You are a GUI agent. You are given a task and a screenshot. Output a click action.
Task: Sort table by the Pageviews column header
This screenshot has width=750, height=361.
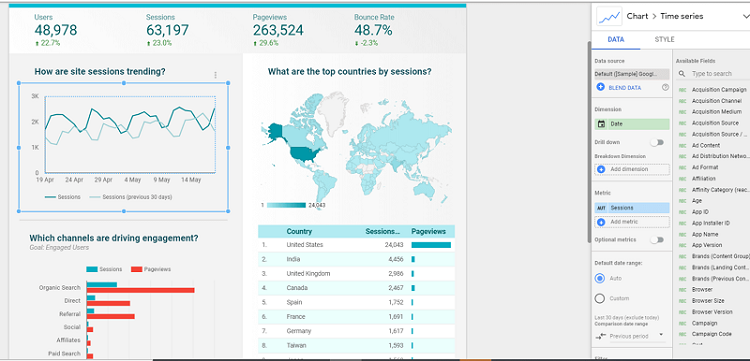(x=429, y=231)
